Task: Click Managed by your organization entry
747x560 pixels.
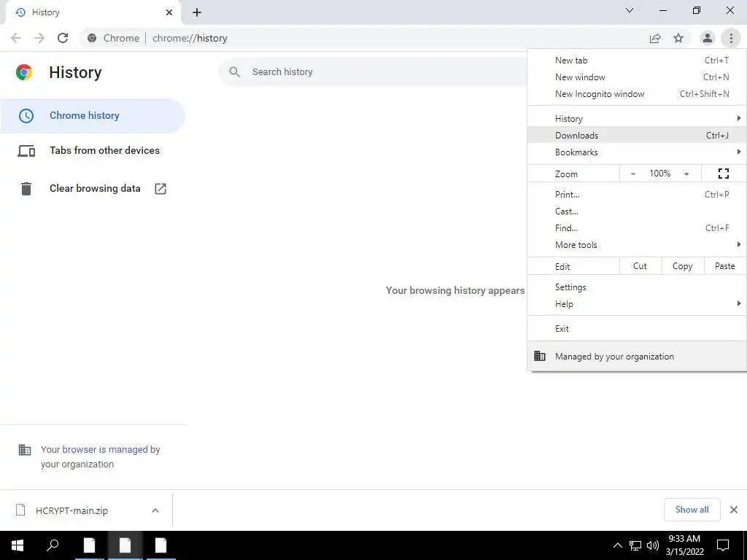Action: pos(637,356)
